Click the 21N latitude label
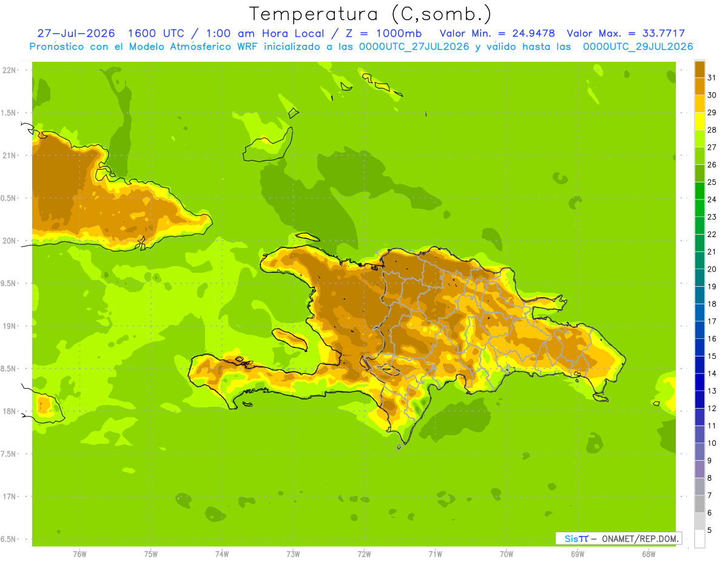This screenshot has width=728, height=562. [8, 155]
